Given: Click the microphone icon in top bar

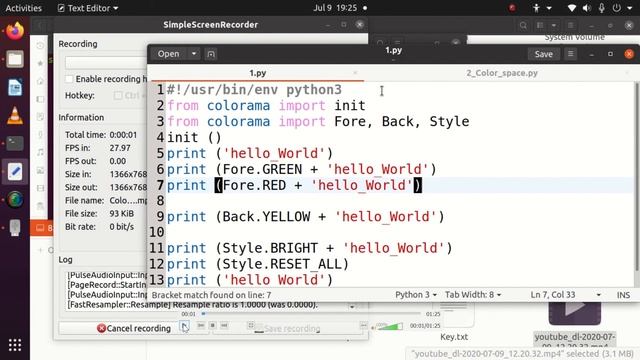Looking at the screenshot, I should tap(601, 8).
